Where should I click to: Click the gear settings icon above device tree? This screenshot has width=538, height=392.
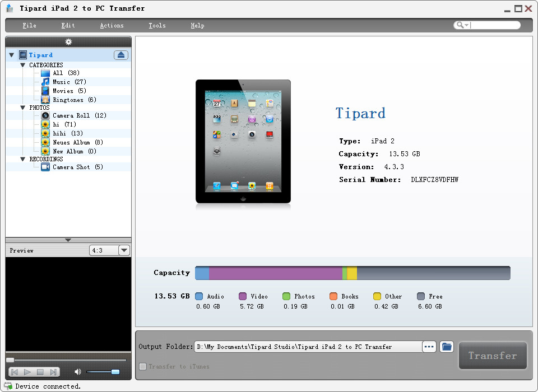pos(68,42)
